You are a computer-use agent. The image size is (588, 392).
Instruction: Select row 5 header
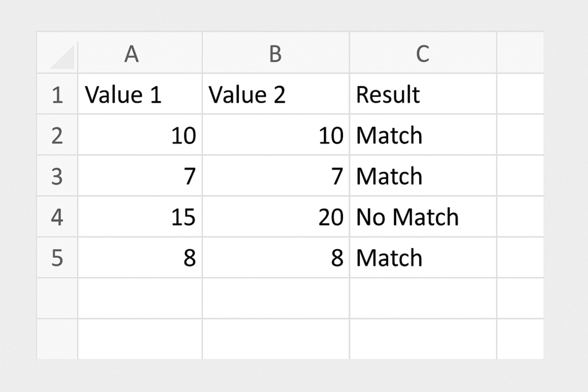57,258
